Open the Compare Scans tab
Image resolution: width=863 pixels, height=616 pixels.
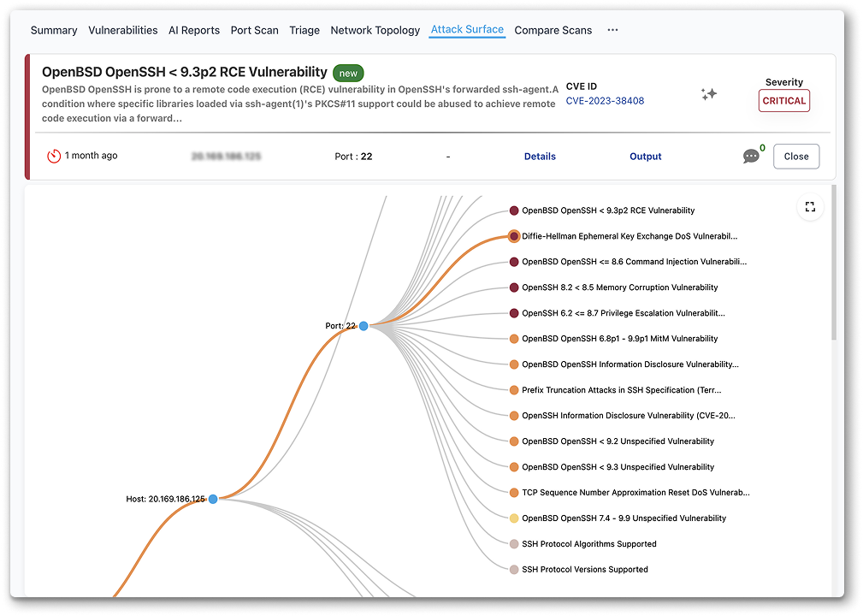[553, 30]
